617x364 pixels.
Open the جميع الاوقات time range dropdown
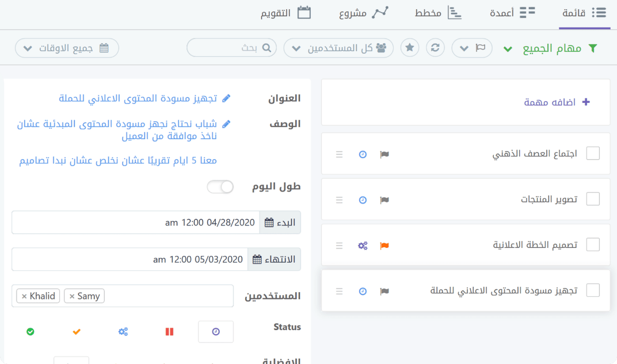(67, 48)
